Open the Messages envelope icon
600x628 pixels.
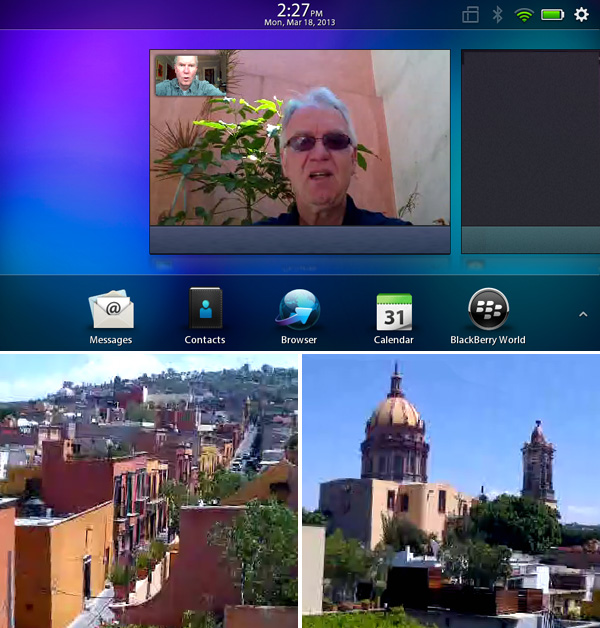(110, 310)
